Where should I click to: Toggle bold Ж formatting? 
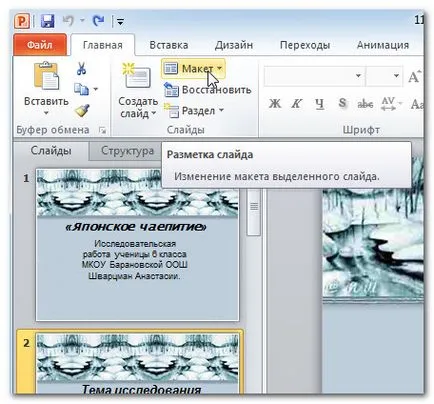(275, 104)
